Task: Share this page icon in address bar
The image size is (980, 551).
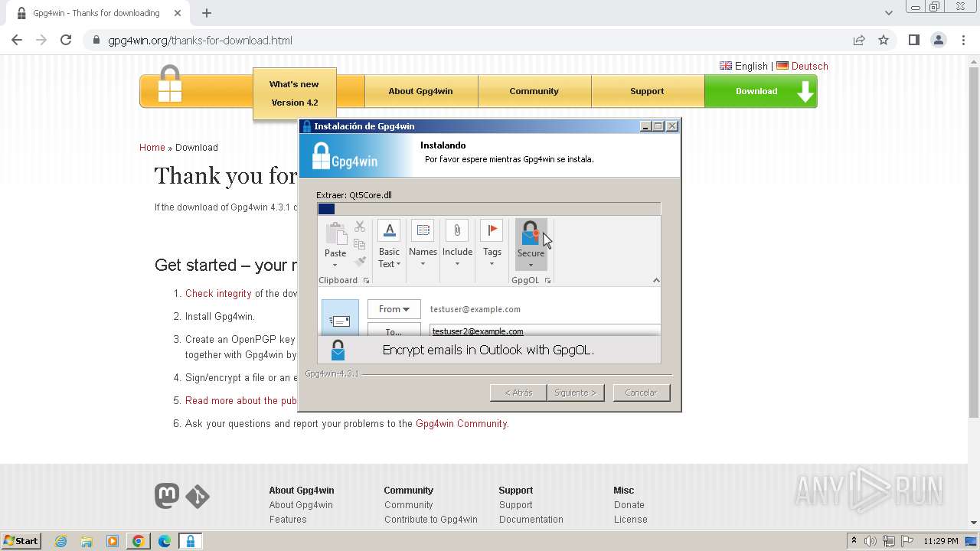Action: [x=859, y=41]
